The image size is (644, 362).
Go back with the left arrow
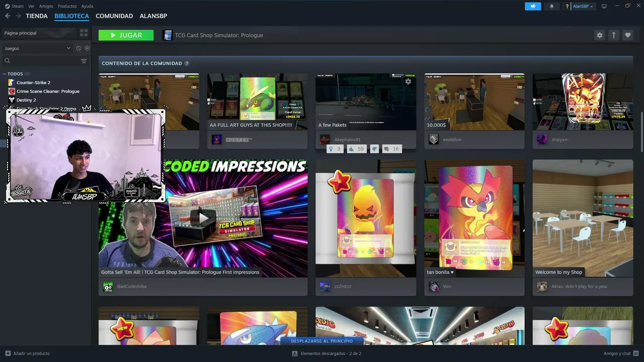[8, 16]
